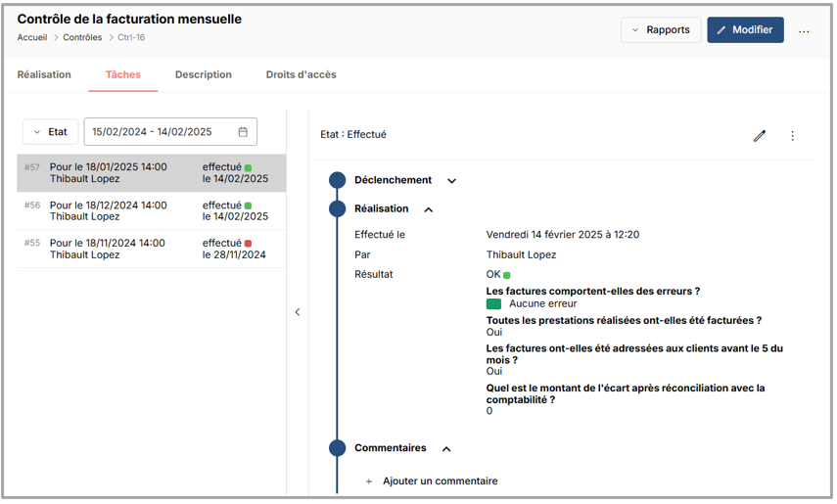Click the Commentaires timeline circle marker
Viewport: 837px width, 504px height.
point(338,448)
